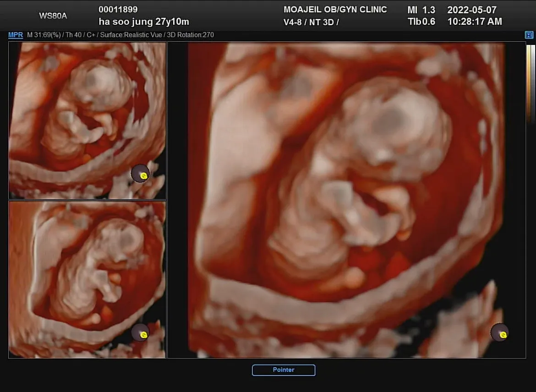Click the light-source ball in the bottom-left view
The image size is (536, 392).
(141, 332)
